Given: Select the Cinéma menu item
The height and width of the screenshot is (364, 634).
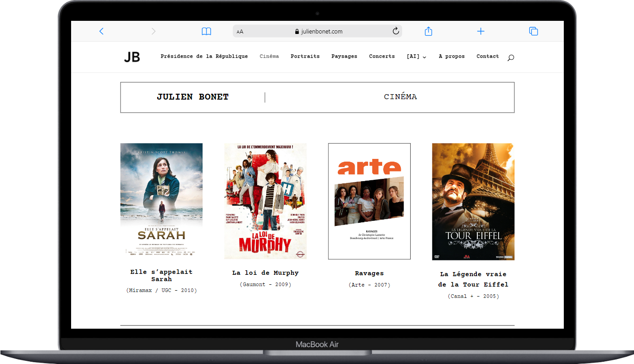Looking at the screenshot, I should [269, 57].
